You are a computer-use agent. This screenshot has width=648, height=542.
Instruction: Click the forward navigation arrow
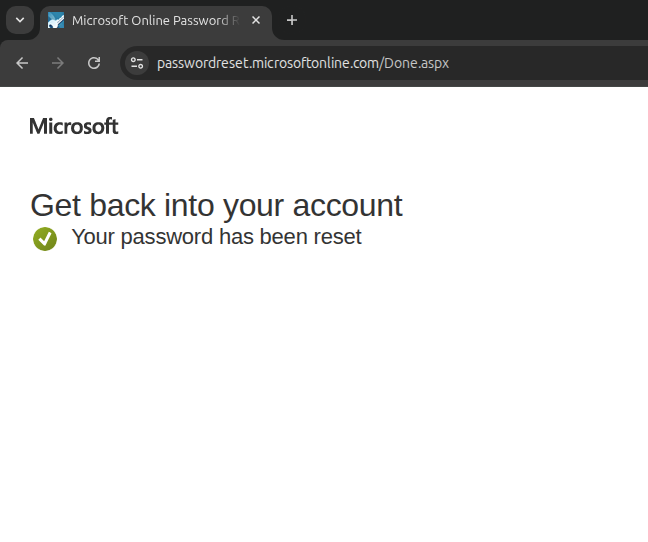(58, 63)
